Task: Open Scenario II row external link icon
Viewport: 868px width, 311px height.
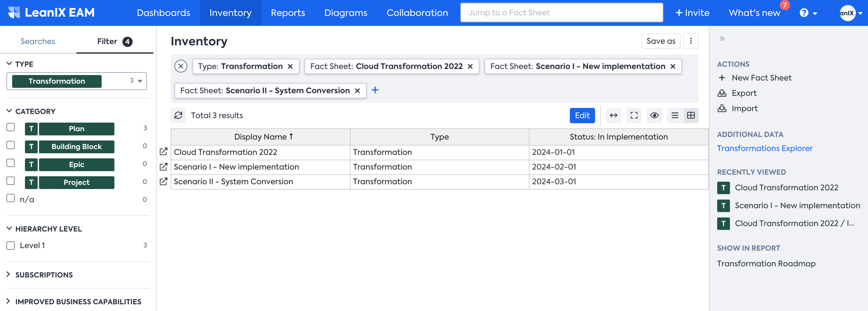Action: coord(163,181)
